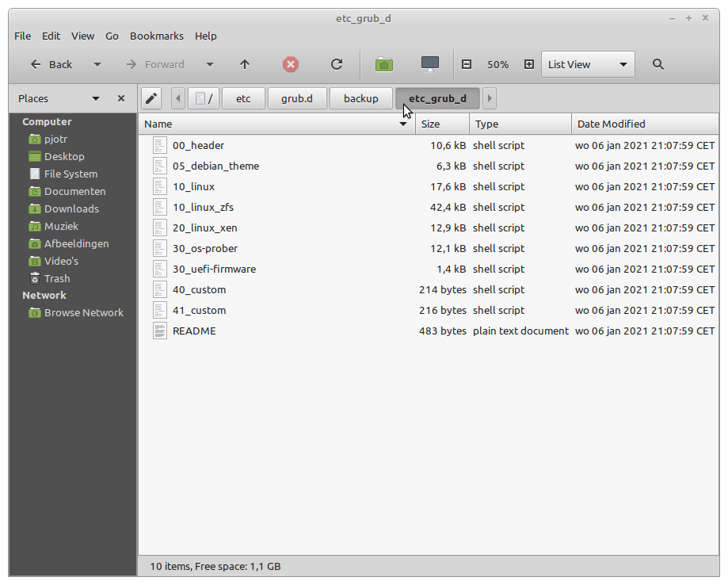Go to parent folder with the up arrow
This screenshot has width=728, height=585.
point(245,64)
